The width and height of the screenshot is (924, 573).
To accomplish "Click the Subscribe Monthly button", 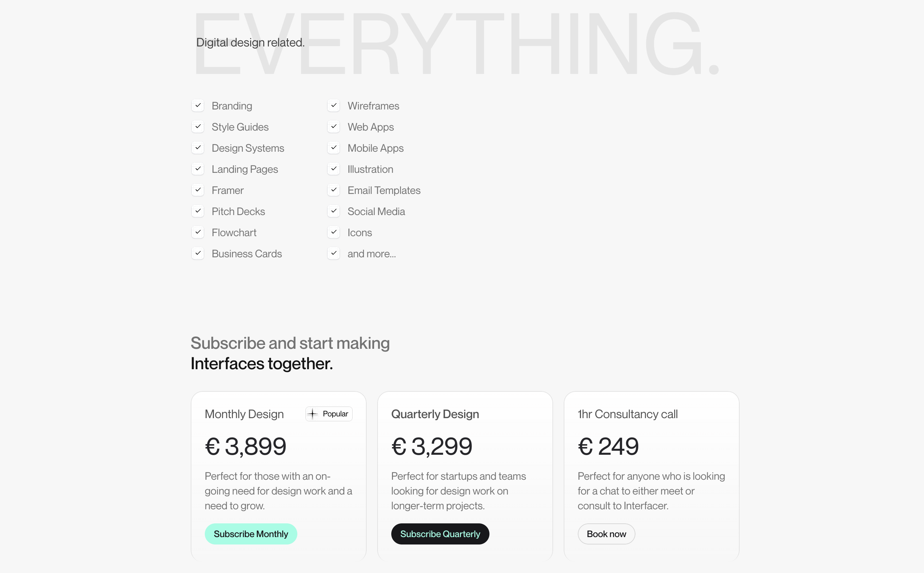I will pos(251,534).
